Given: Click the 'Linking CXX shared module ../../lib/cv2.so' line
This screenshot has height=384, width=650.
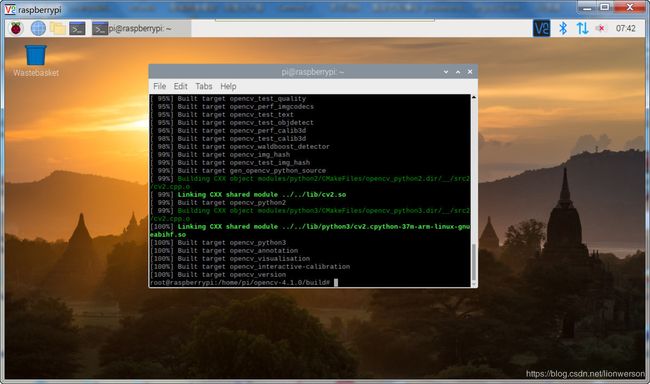Looking at the screenshot, I should pos(248,194).
